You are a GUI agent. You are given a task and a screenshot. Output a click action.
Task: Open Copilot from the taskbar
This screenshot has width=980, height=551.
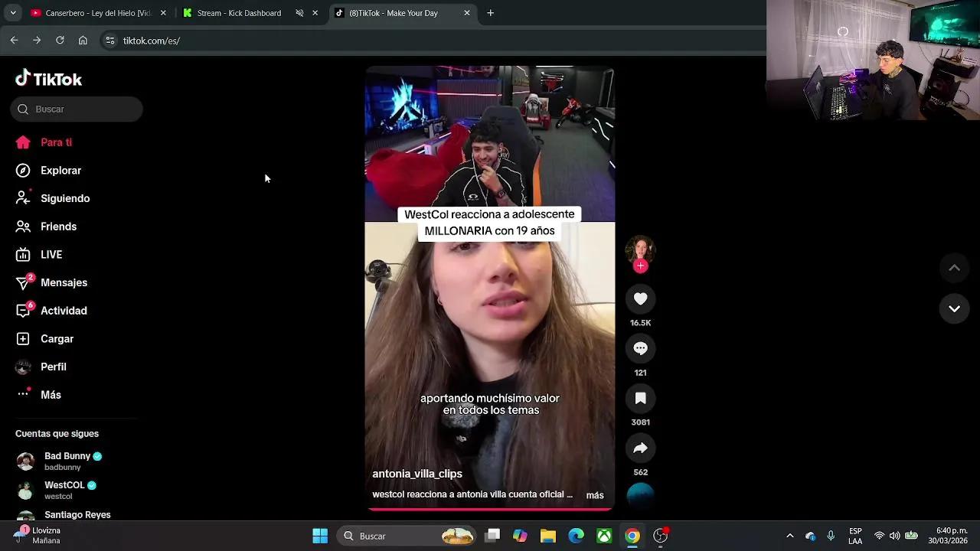(520, 536)
